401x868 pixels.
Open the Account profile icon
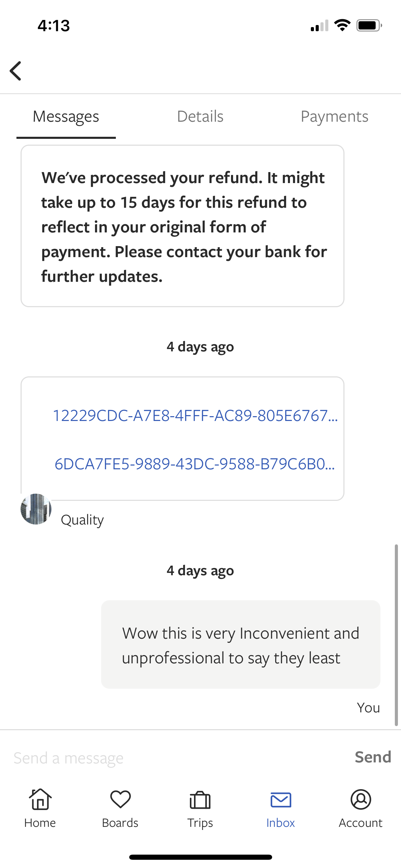pyautogui.click(x=361, y=799)
